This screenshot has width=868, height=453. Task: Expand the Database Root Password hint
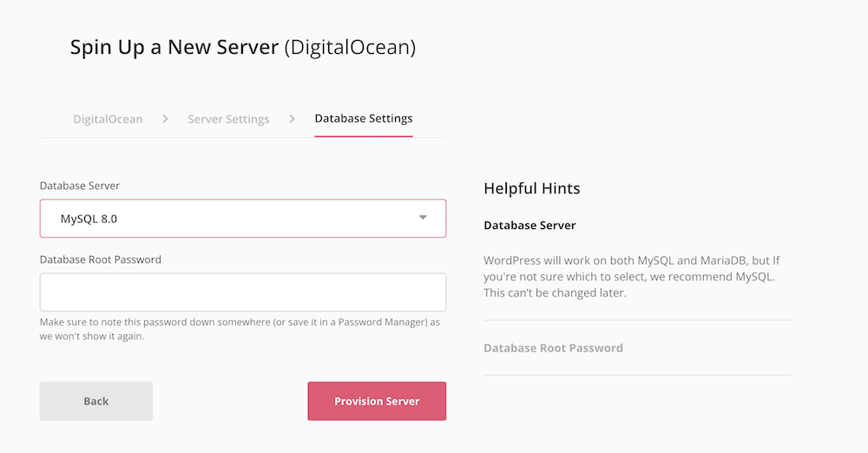553,348
